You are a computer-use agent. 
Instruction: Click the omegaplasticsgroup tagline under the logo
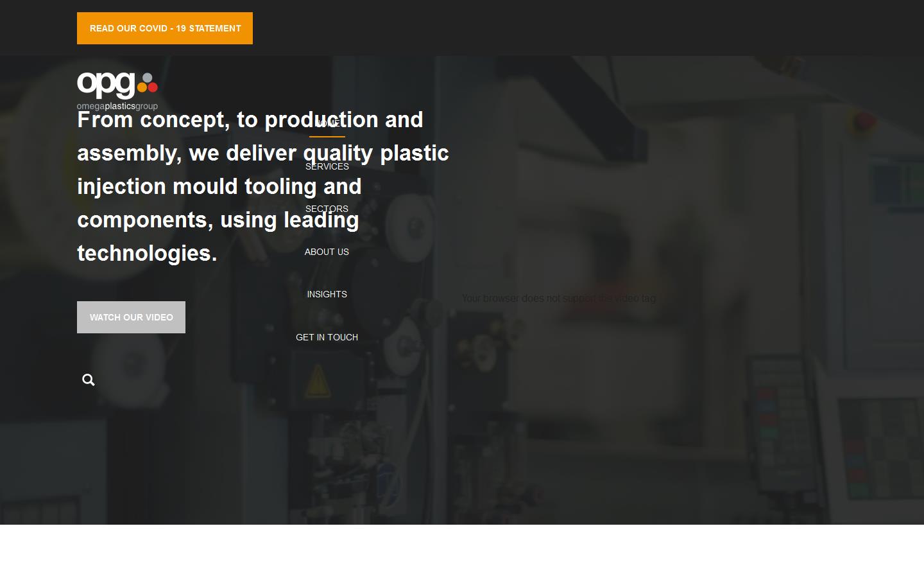(x=117, y=107)
